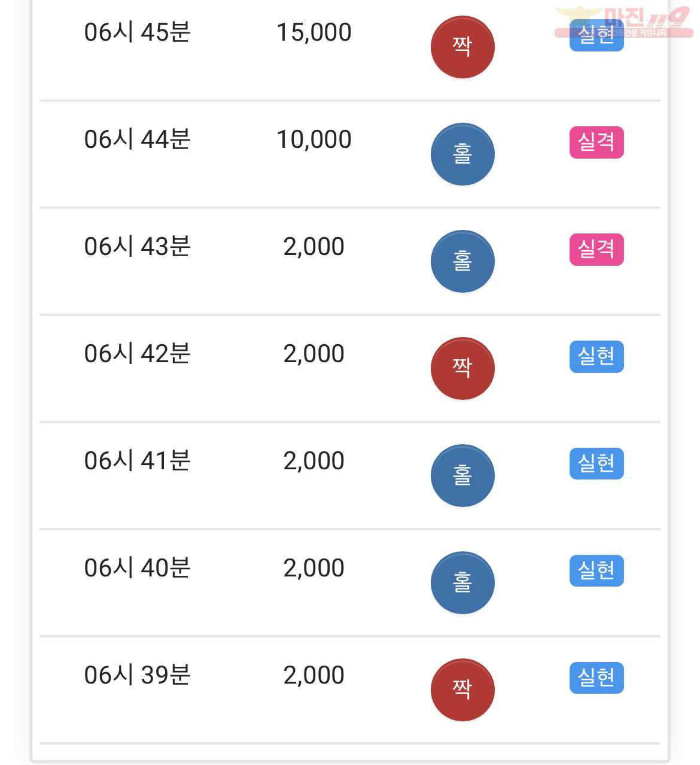
Task: Click the blue 홀 circle at 06시 41분
Action: click(x=462, y=476)
